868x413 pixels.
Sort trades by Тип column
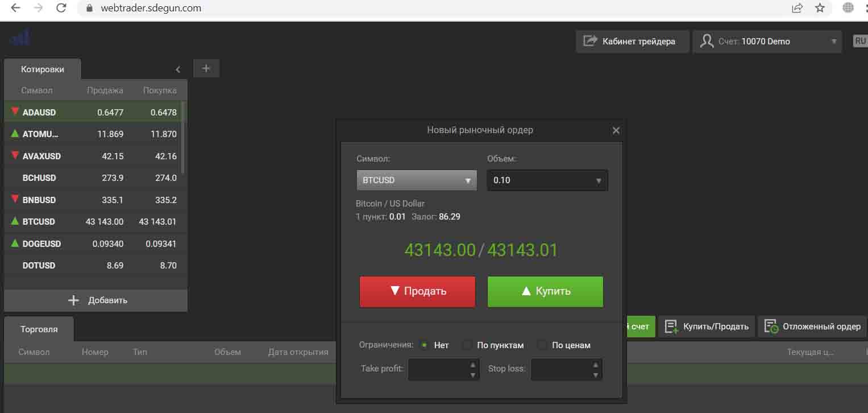140,352
